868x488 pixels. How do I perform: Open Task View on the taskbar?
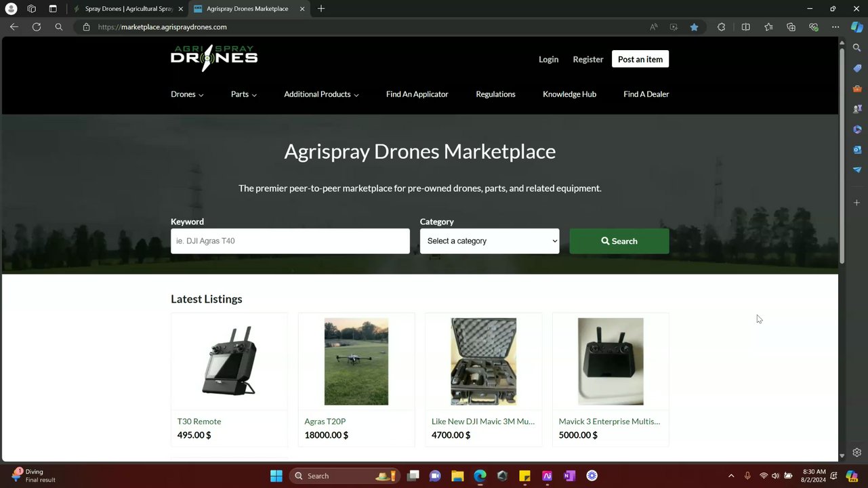[x=413, y=476]
